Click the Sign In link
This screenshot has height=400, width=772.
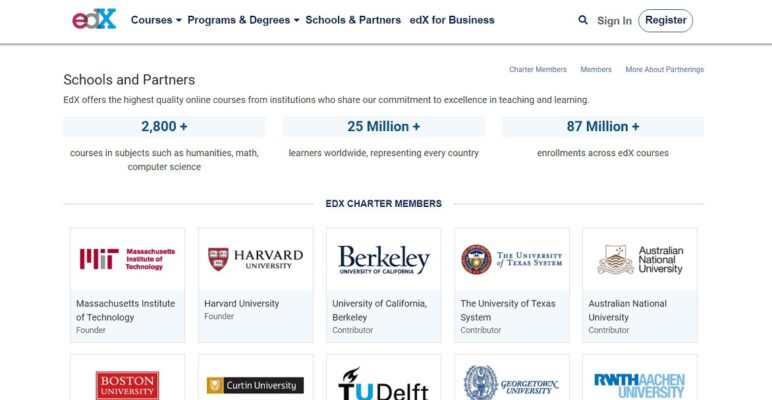pos(614,21)
